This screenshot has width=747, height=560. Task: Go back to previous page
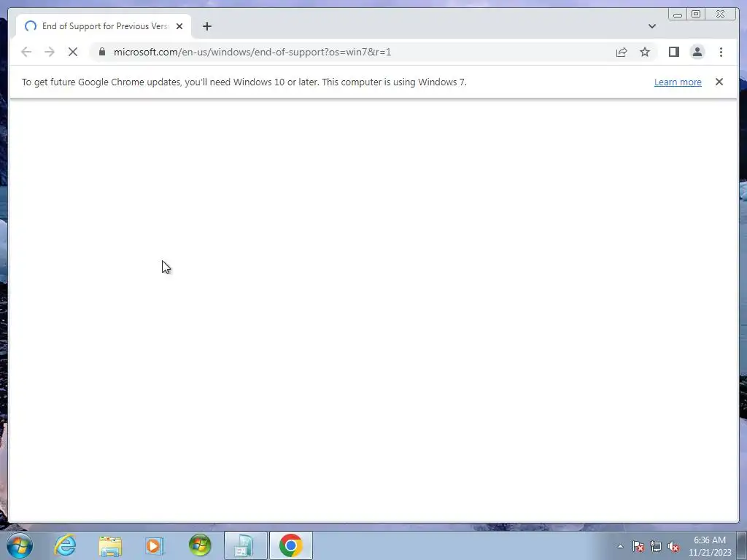(x=26, y=52)
